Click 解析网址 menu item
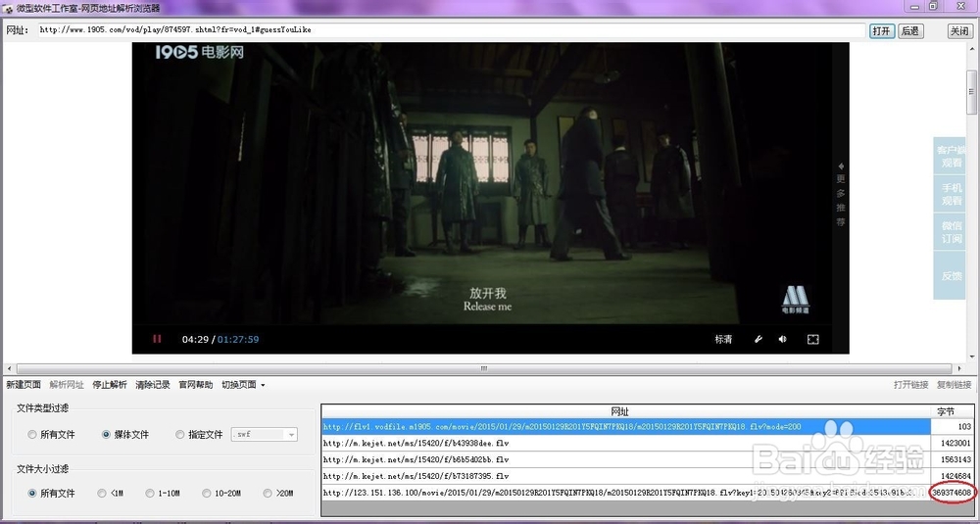980x524 pixels. click(67, 385)
